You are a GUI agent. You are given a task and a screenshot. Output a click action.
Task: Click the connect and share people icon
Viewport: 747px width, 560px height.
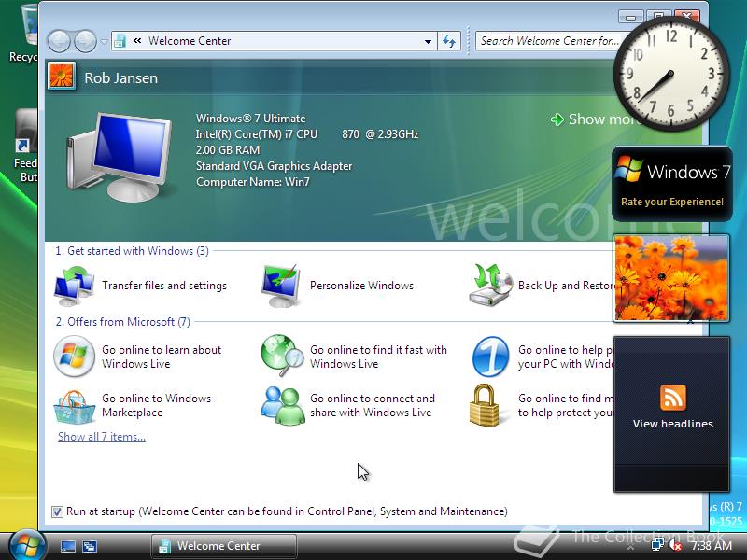[283, 406]
